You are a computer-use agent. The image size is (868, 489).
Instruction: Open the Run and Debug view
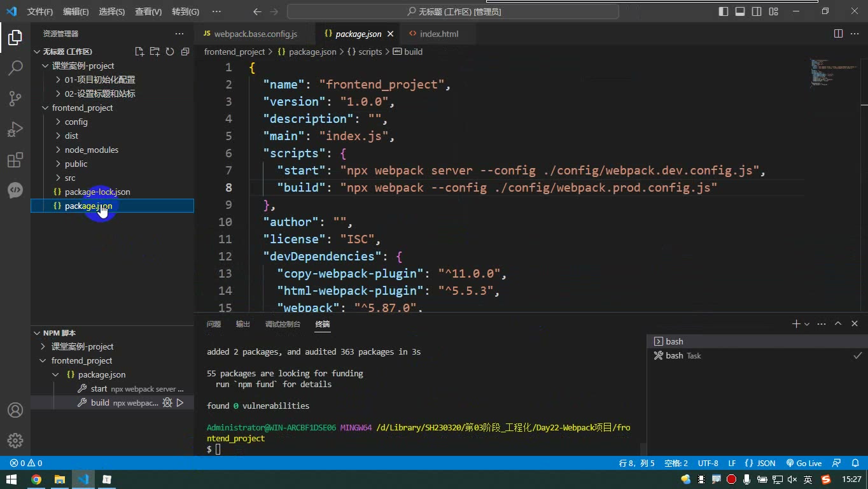15,129
